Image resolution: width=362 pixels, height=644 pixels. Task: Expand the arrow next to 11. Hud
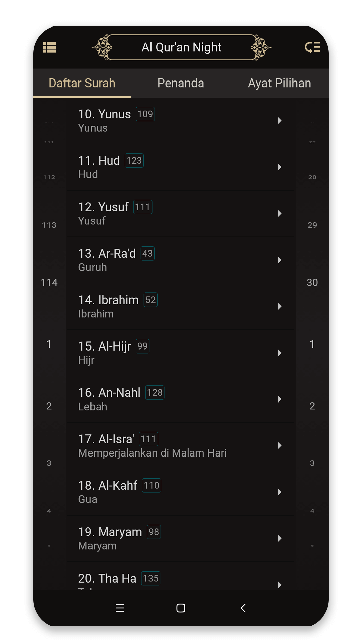pyautogui.click(x=279, y=167)
